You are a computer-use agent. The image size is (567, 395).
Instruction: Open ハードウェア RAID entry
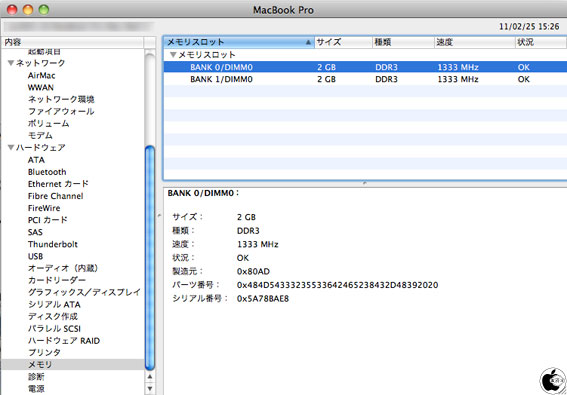[64, 341]
